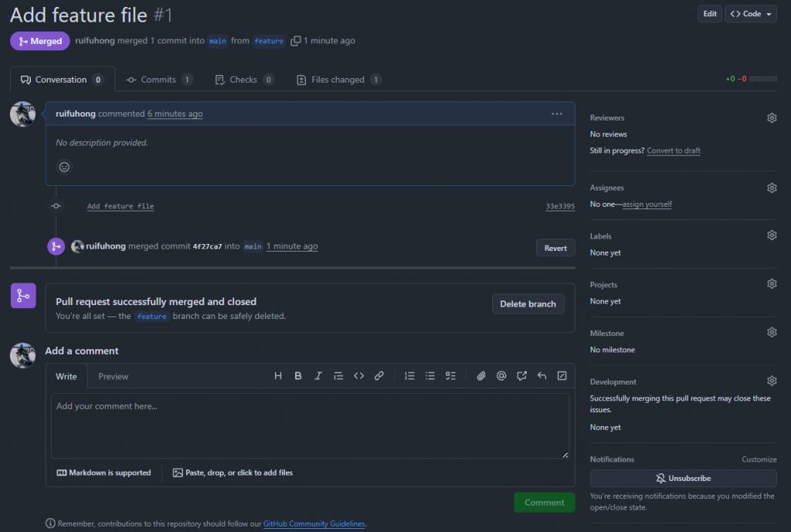Select the Write tab in editor

66,377
